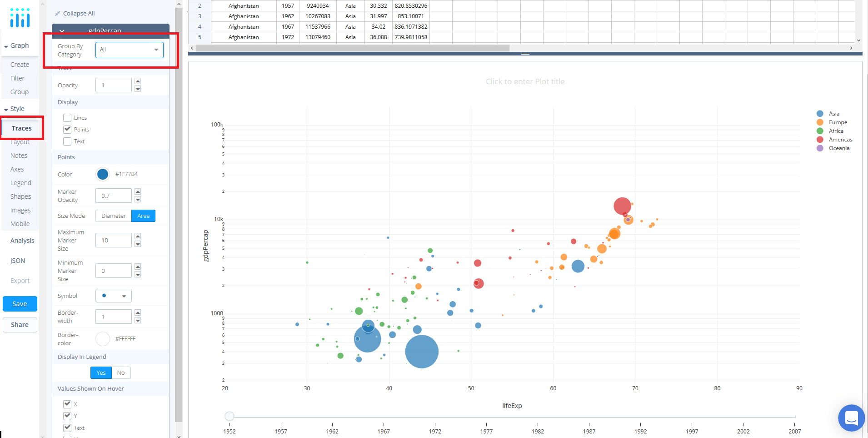Click the Chart Studio logo icon
Viewport: 868px width, 438px height.
point(20,18)
